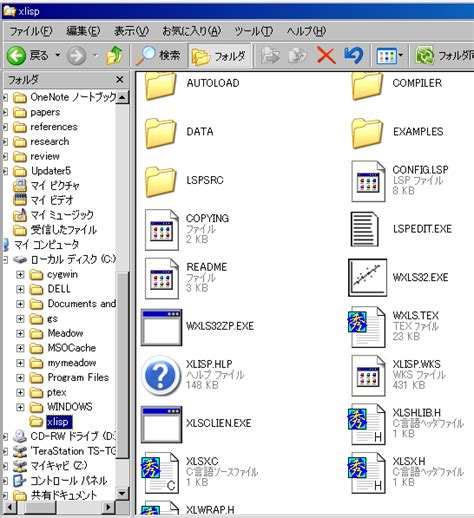Open the 表示(V) menu
The height and width of the screenshot is (518, 474).
[131, 31]
